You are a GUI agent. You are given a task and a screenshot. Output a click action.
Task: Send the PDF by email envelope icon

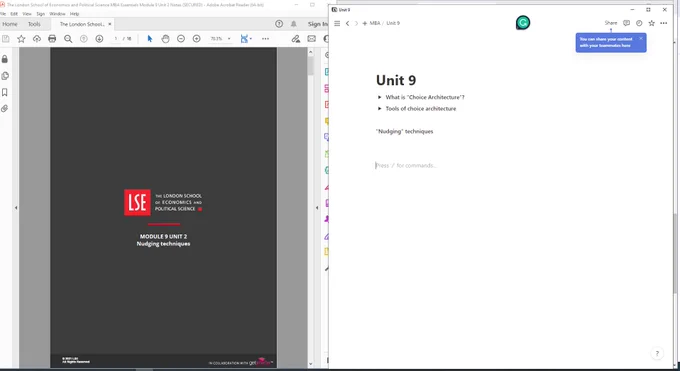click(311, 39)
